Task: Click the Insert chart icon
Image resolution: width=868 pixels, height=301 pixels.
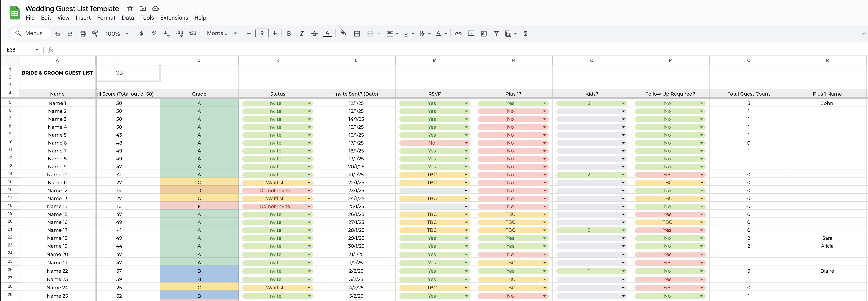Action: (x=484, y=33)
